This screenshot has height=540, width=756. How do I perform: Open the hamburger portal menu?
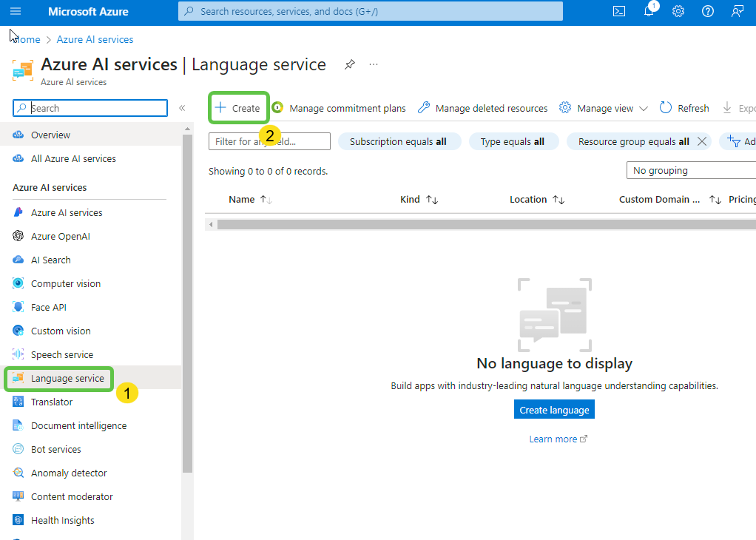coord(16,11)
